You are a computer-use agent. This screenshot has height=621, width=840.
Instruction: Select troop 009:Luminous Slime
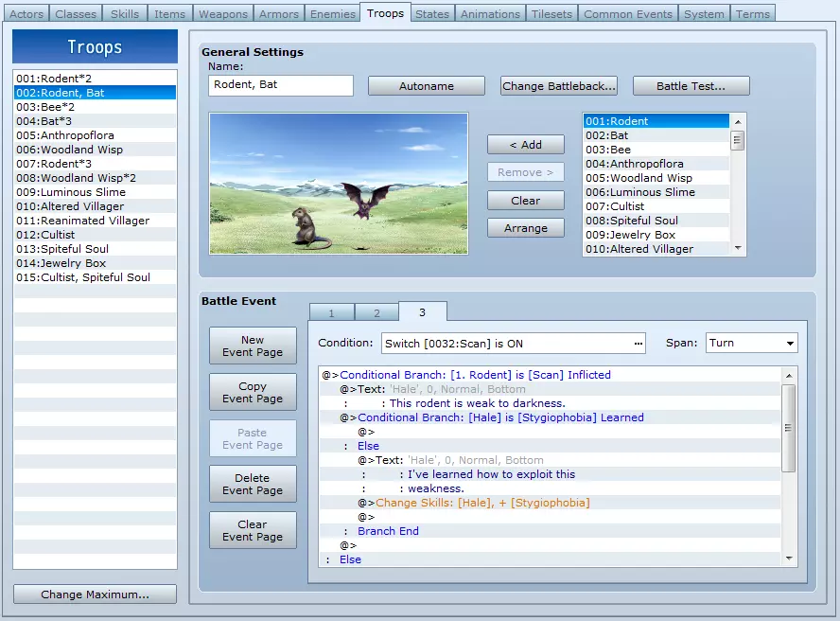(95, 192)
